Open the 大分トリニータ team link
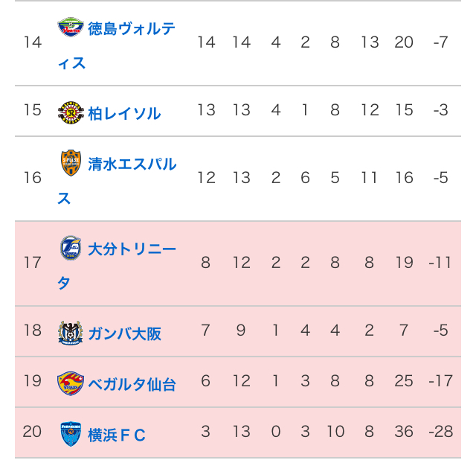 pyautogui.click(x=117, y=266)
